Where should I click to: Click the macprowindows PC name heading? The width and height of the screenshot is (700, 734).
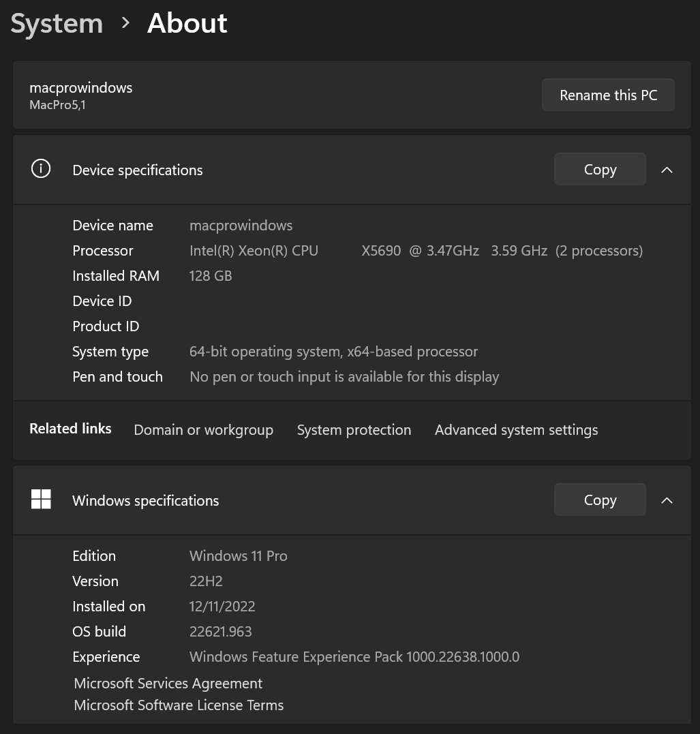[x=81, y=88]
